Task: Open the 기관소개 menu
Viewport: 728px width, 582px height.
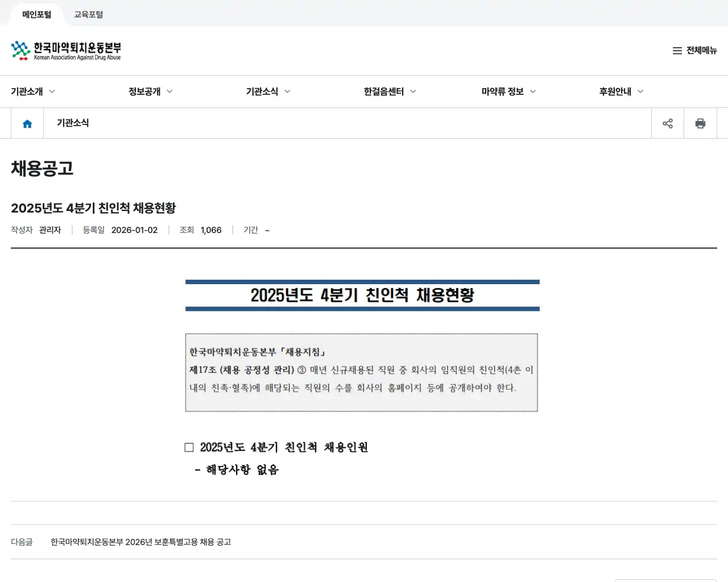Action: pos(26,91)
